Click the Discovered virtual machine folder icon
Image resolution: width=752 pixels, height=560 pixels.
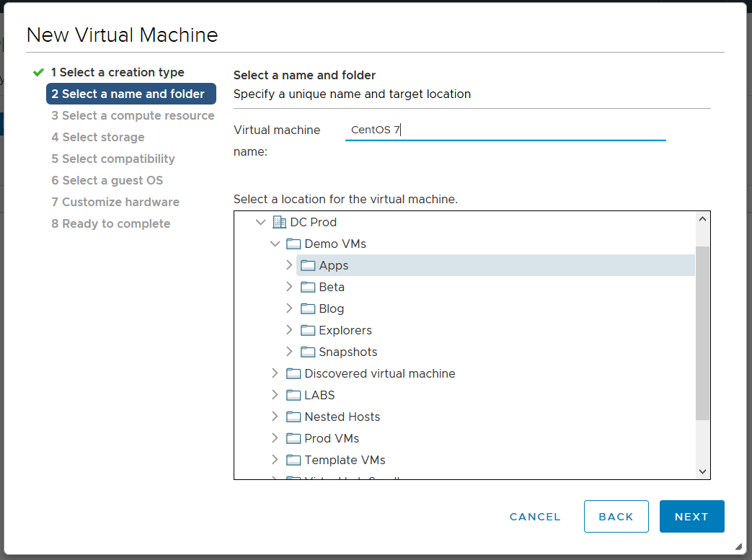coord(293,373)
